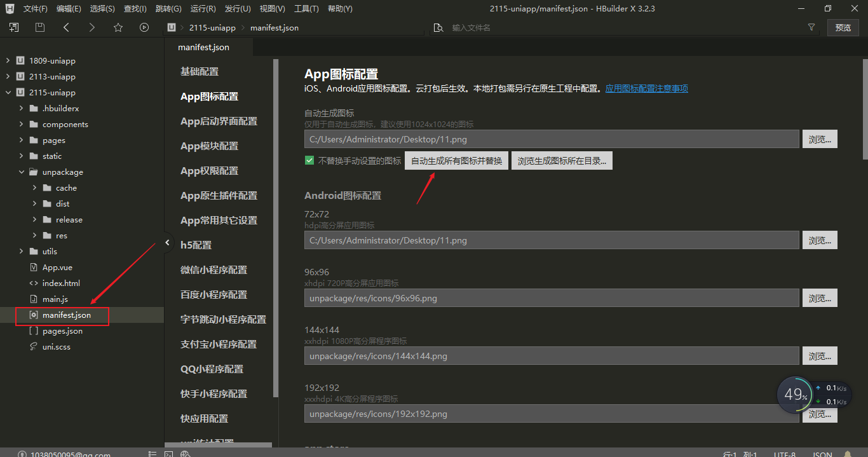Collapse the unpackage folder
Viewport: 868px width, 457px height.
click(21, 172)
